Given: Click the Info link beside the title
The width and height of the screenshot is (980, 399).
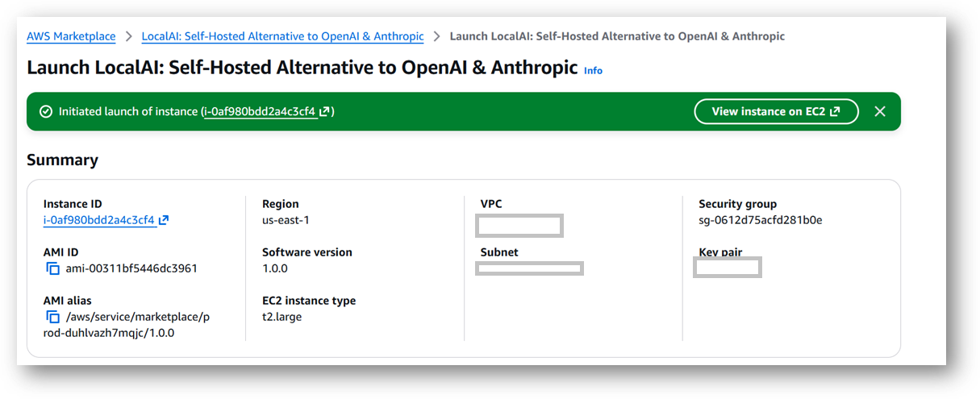Looking at the screenshot, I should tap(593, 71).
